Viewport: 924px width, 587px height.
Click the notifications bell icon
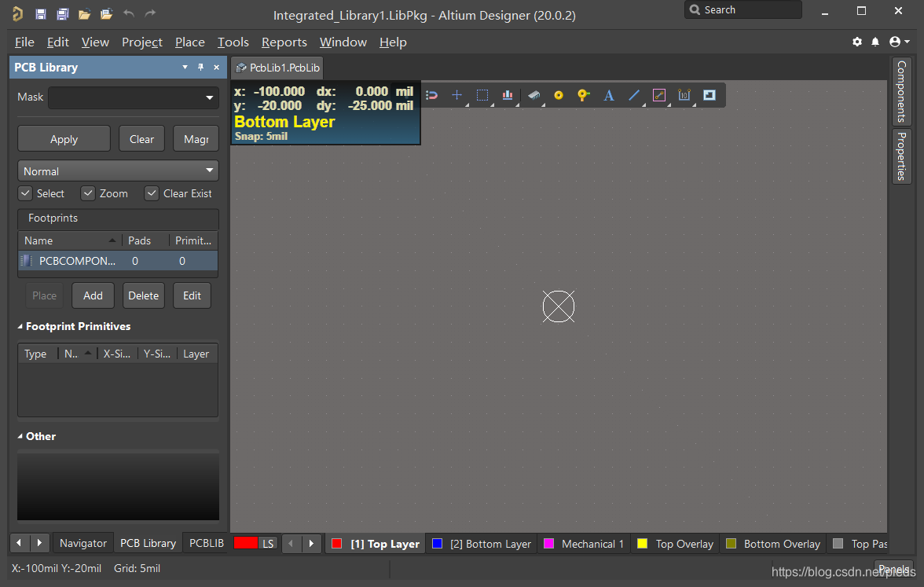875,42
